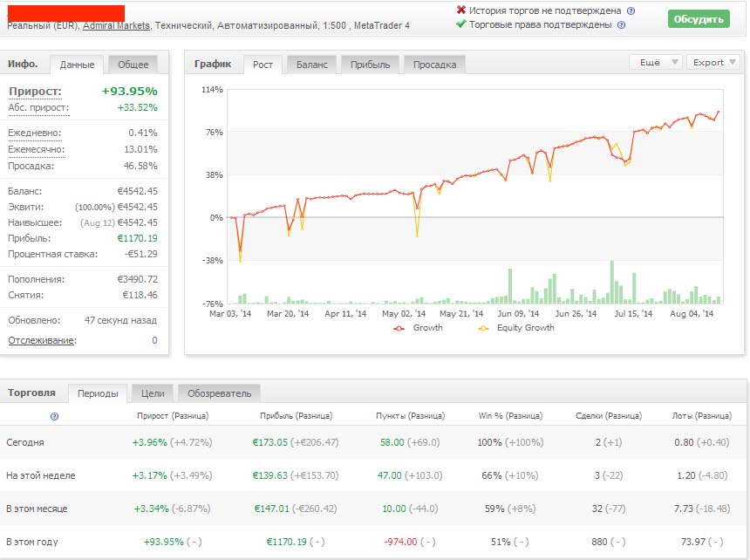Click the Отслеживание link
The width and height of the screenshot is (750, 560).
tap(41, 340)
